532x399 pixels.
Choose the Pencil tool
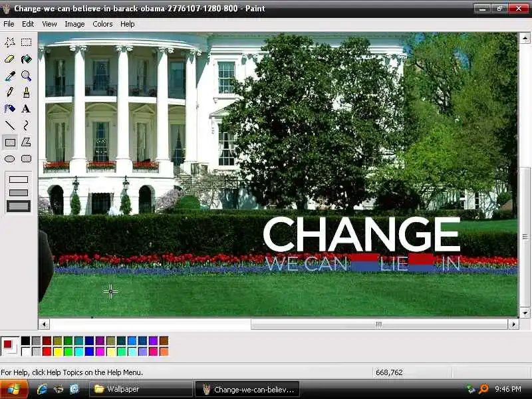pos(10,92)
